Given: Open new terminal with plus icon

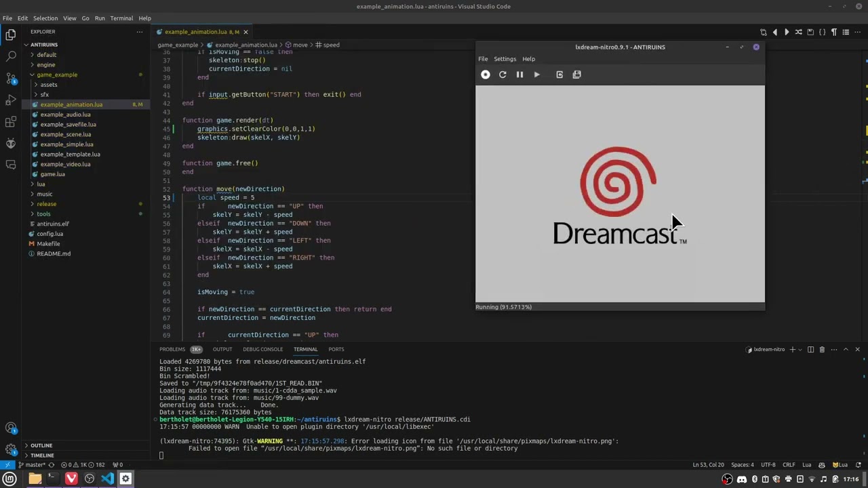Looking at the screenshot, I should pos(792,350).
